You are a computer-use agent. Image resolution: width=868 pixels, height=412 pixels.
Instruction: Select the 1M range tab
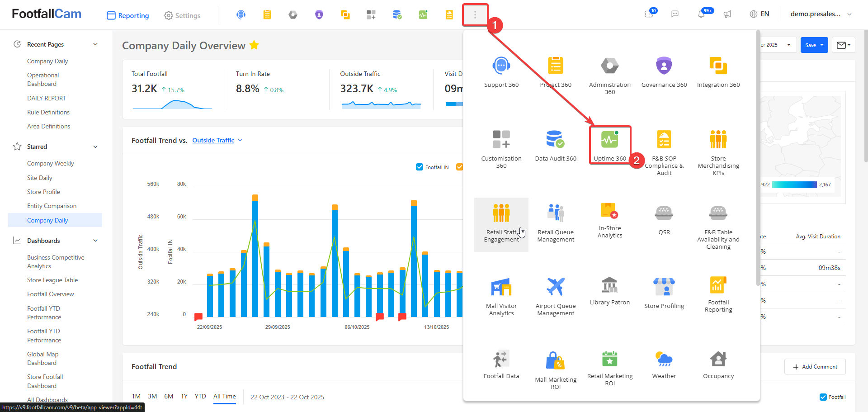[136, 397]
